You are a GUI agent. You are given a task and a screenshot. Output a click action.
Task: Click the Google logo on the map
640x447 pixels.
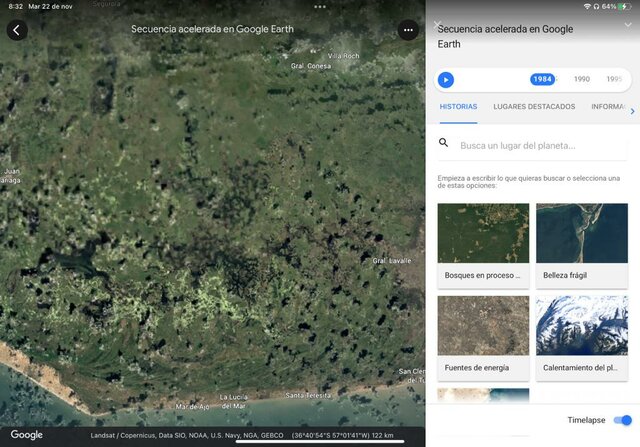click(x=27, y=435)
